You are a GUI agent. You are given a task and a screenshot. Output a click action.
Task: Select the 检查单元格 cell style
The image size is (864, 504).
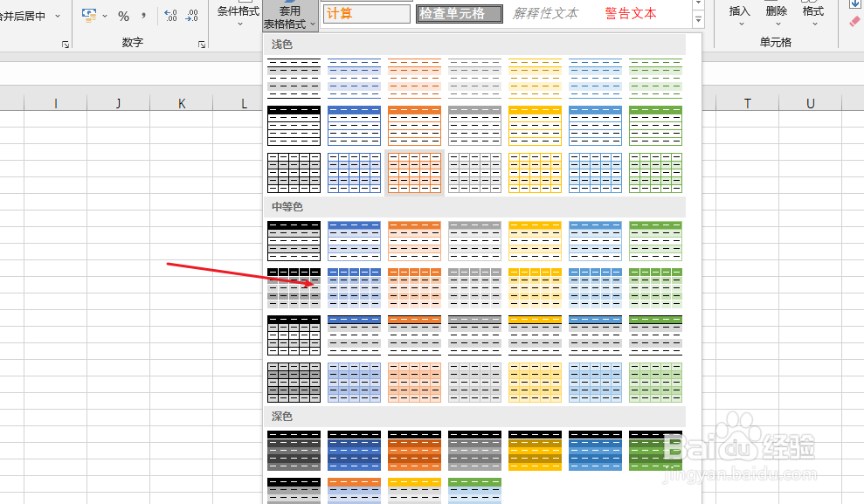(x=459, y=13)
